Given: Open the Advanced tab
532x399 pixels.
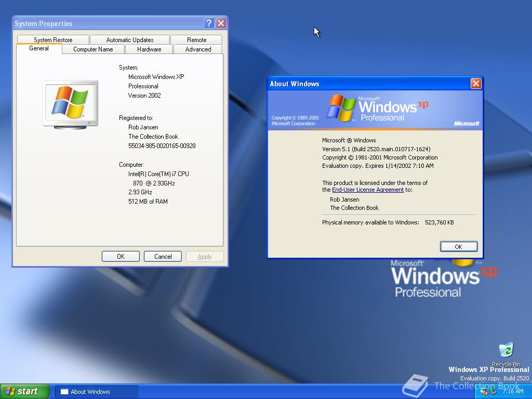Looking at the screenshot, I should coord(198,49).
